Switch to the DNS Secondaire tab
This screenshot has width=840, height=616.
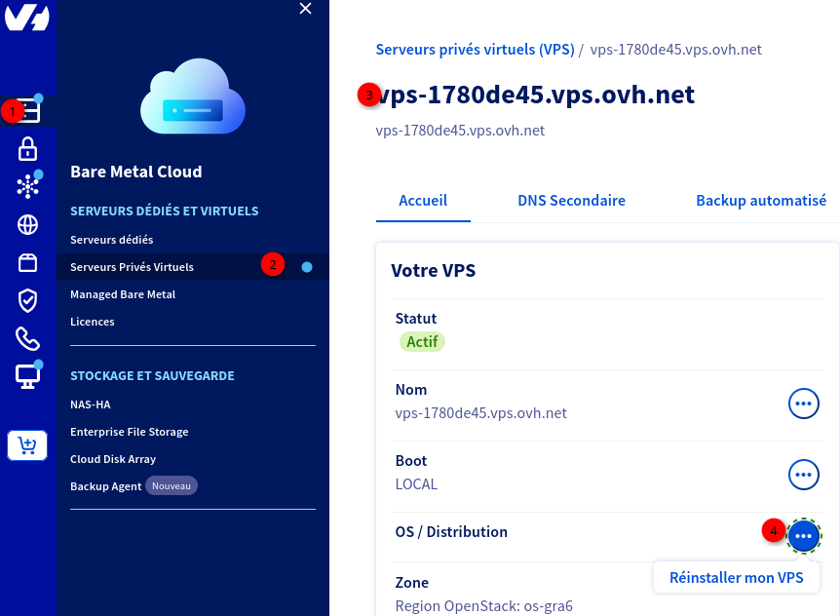(572, 201)
